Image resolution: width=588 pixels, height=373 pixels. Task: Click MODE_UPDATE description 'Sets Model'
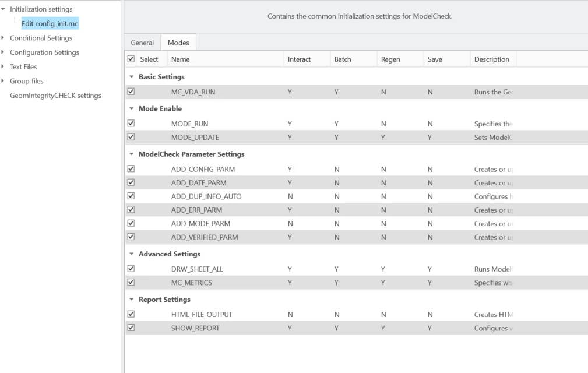[493, 138]
